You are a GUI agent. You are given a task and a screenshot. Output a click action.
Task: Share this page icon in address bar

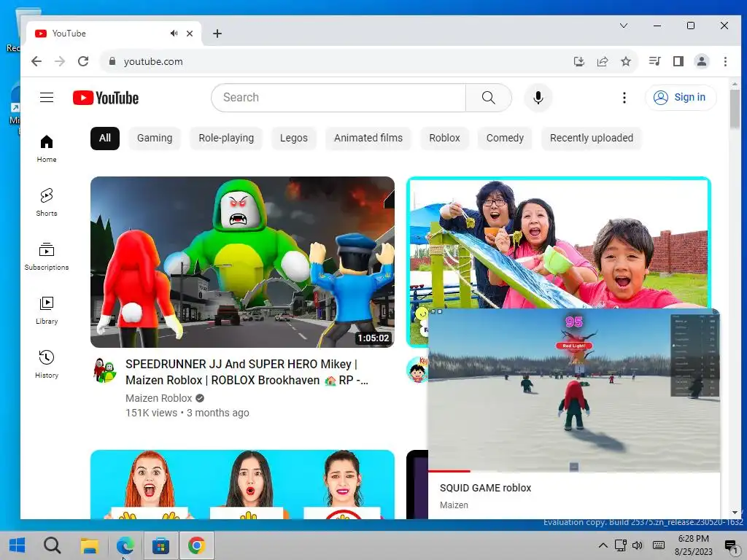[602, 61]
